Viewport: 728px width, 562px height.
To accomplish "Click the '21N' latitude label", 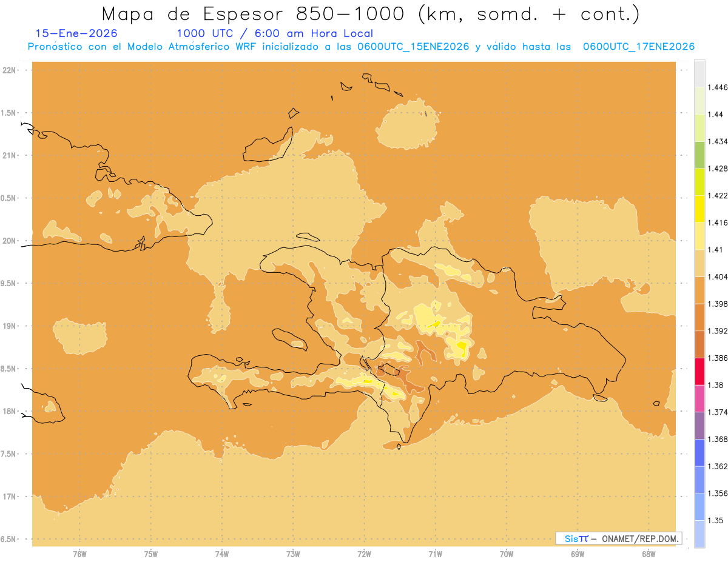I will click(x=10, y=155).
